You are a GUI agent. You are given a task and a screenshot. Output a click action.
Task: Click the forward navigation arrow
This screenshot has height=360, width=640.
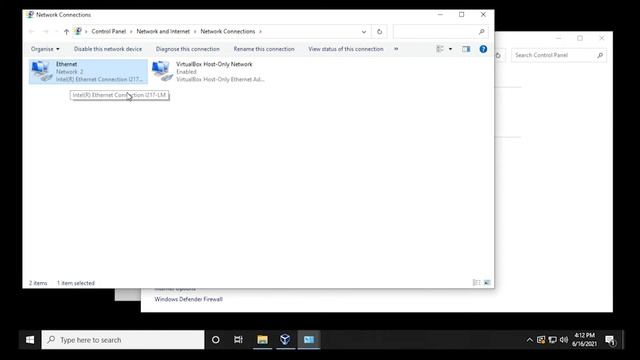coord(45,31)
